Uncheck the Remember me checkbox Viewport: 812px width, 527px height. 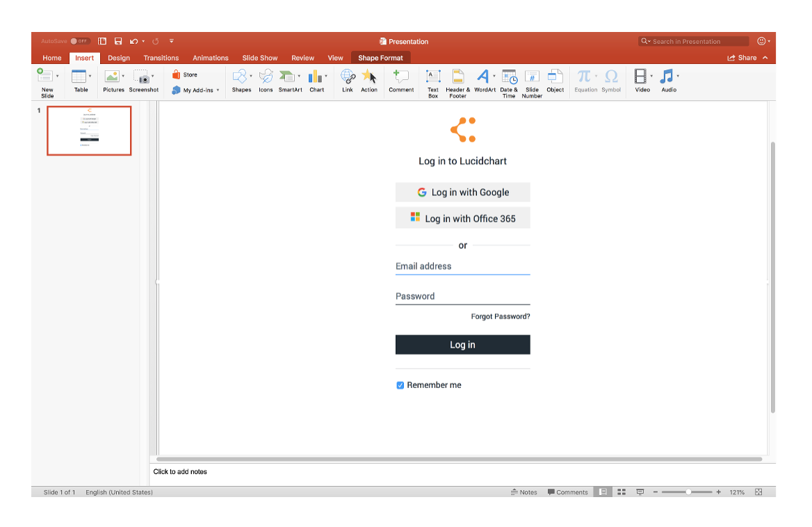pos(400,385)
